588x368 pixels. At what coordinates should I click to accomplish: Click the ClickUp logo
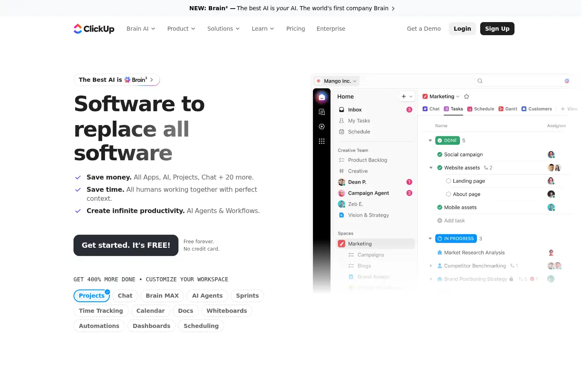click(94, 29)
